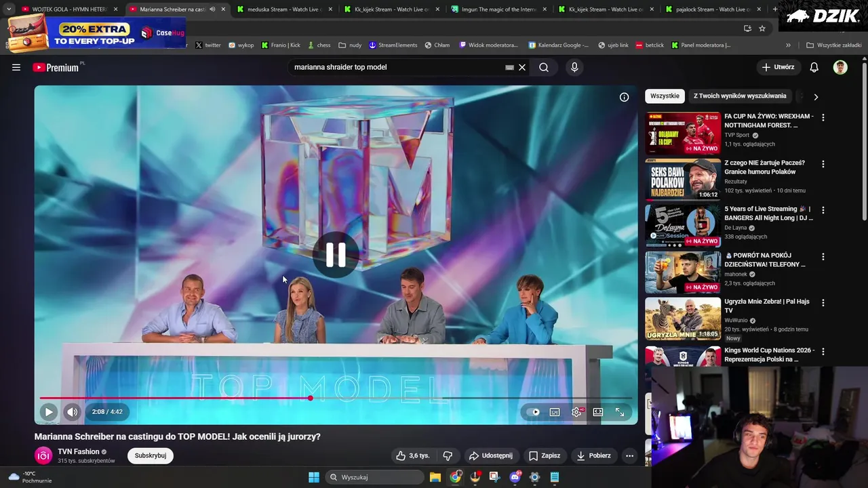Open the TVN Fashion channel name link

click(x=79, y=451)
